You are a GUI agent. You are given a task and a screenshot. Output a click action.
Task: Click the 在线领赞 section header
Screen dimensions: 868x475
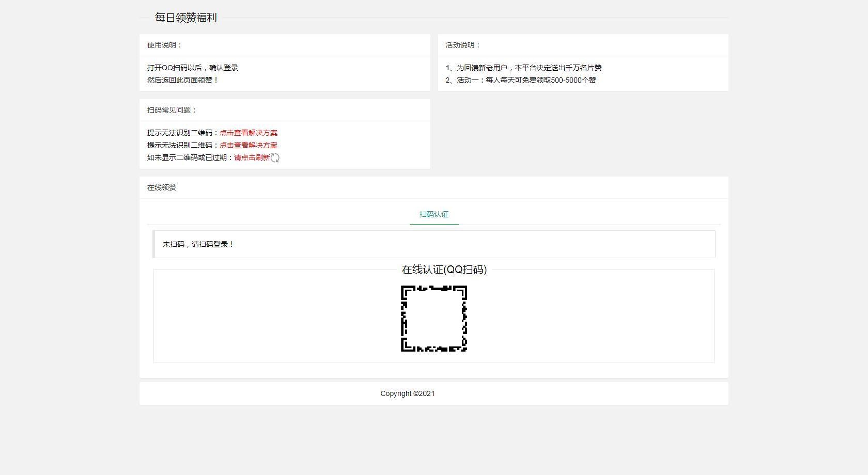tap(434, 187)
